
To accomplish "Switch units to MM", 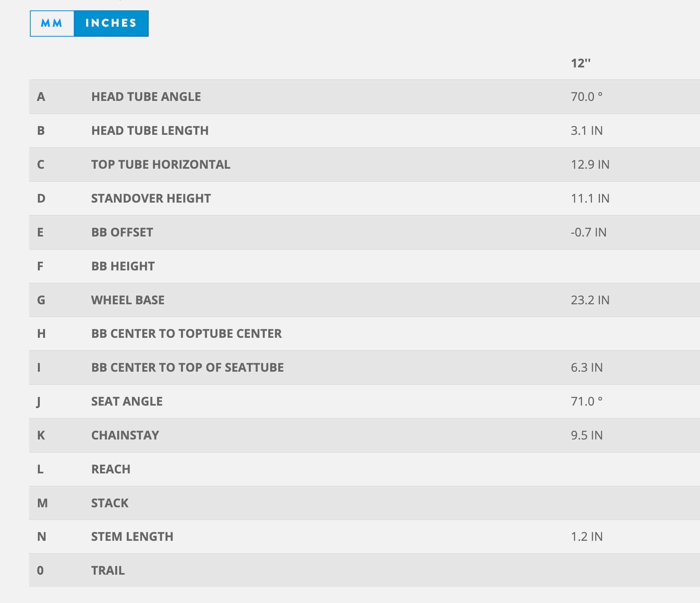I will [x=52, y=24].
